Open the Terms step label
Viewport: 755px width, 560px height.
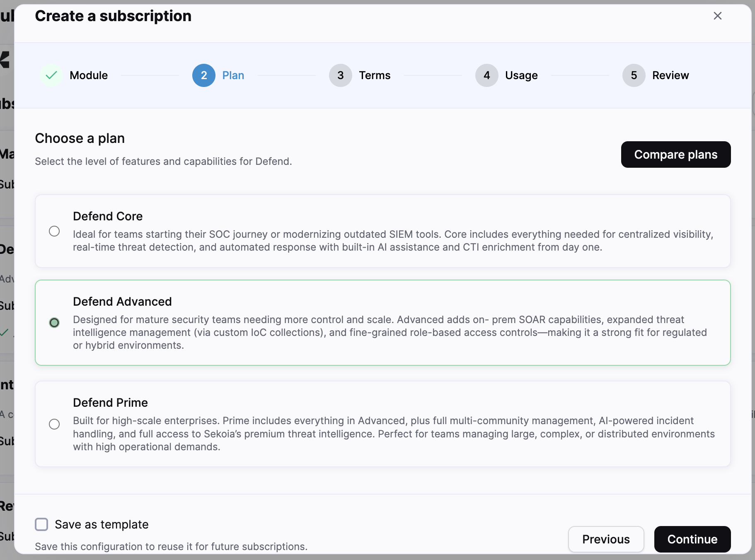tap(375, 75)
